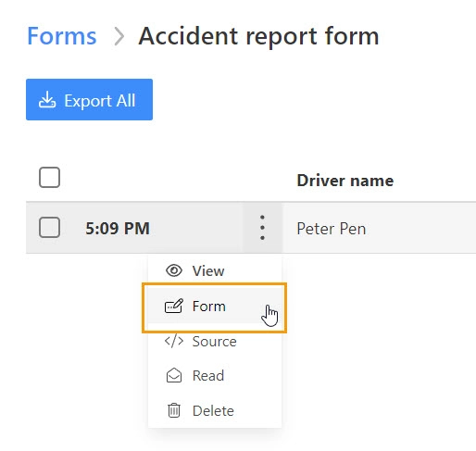Click the download icon on Export All
Screen dimensions: 476x451
pos(47,99)
